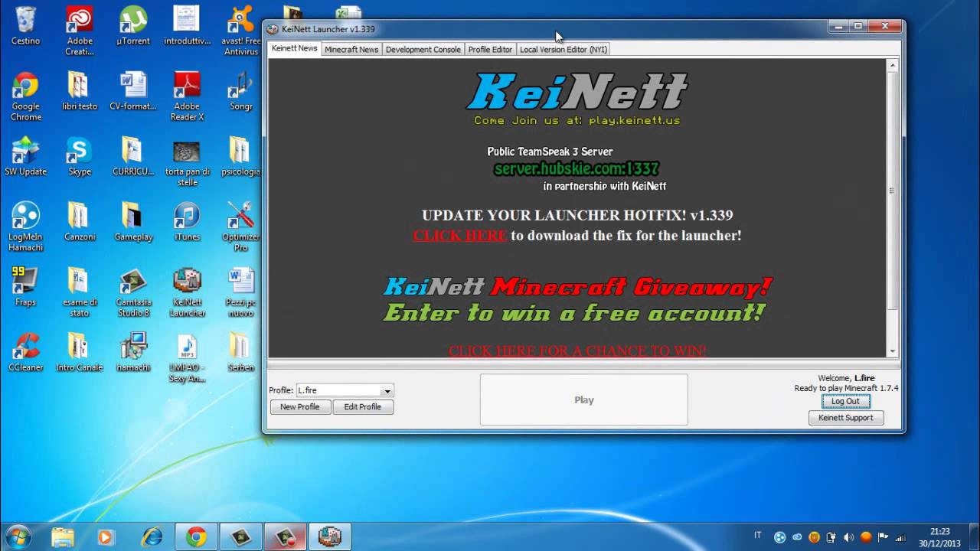Select the Adobe Creative desktop icon
Image resolution: width=980 pixels, height=551 pixels.
pos(80,31)
